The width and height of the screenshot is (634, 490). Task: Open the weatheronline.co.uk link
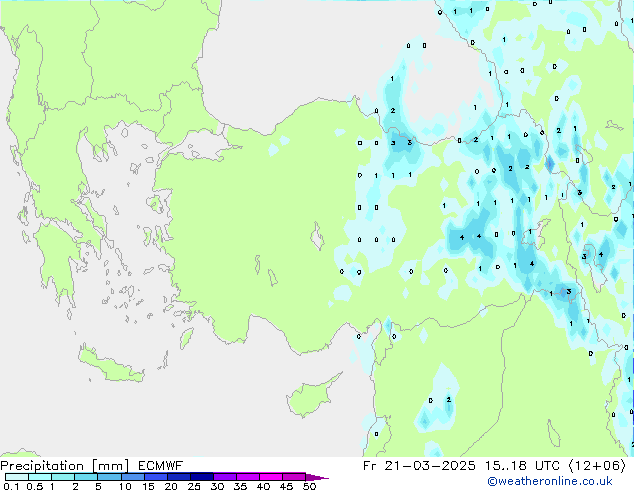click(549, 481)
